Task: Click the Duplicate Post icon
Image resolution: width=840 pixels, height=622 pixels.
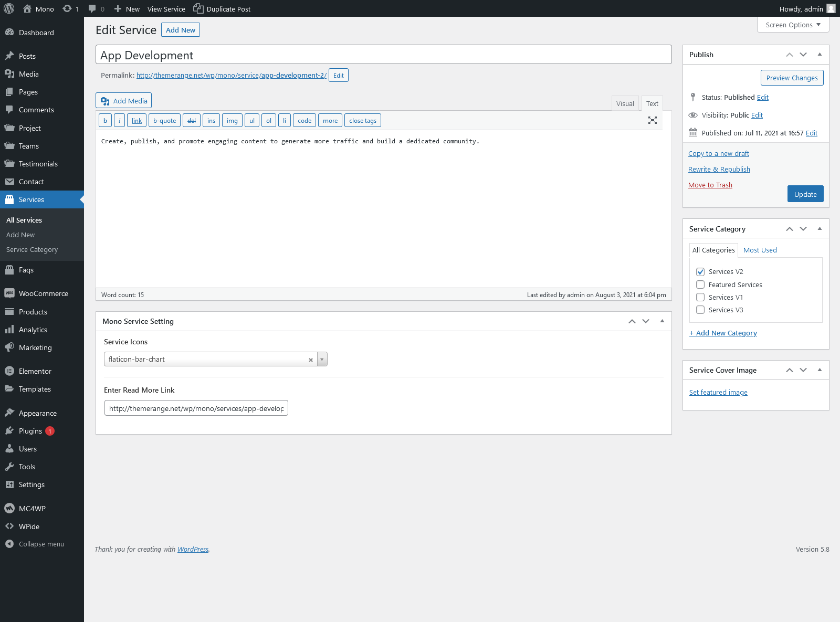Action: point(198,8)
